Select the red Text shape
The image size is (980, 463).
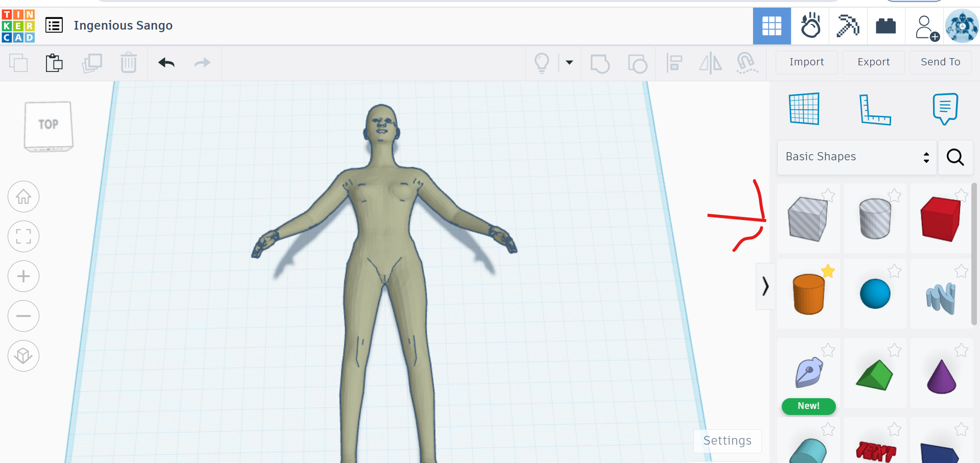[x=876, y=452]
